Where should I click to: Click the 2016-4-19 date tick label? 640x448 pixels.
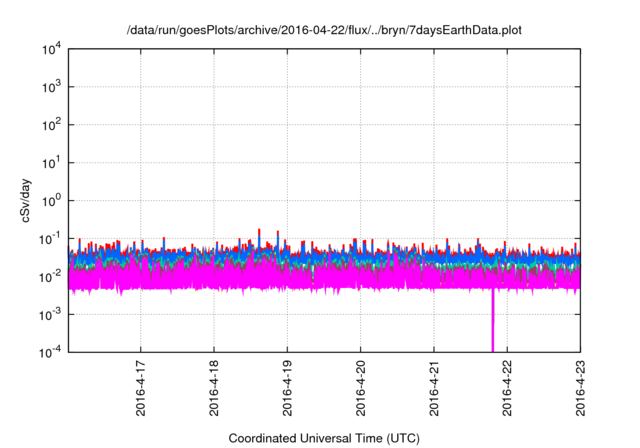(287, 388)
